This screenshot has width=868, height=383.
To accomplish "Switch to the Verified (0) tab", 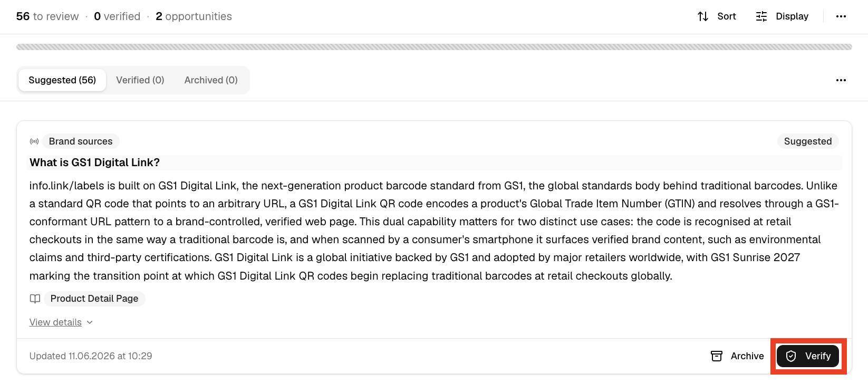I will pos(140,80).
